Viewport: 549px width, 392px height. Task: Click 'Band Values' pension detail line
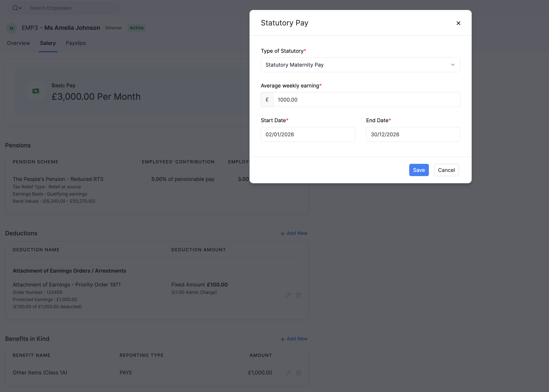coord(54,201)
